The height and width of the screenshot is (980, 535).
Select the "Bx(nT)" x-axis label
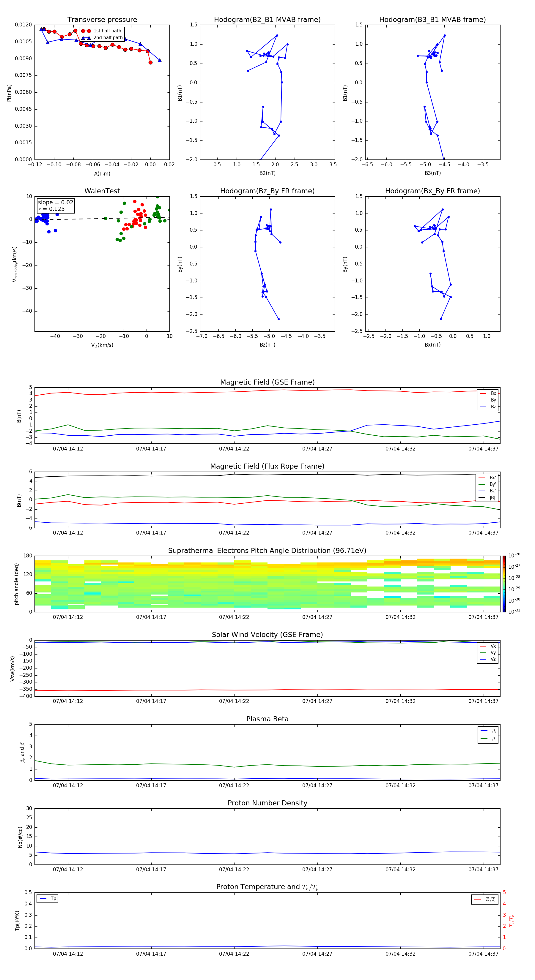click(x=432, y=345)
